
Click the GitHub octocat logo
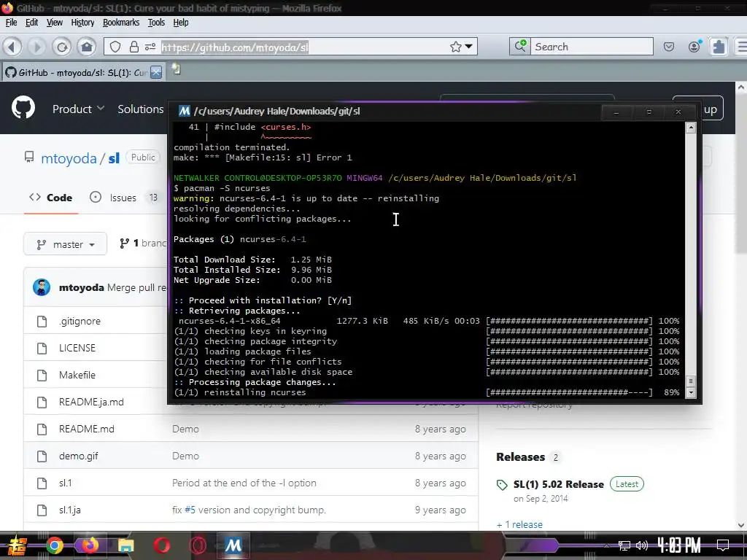(x=23, y=108)
